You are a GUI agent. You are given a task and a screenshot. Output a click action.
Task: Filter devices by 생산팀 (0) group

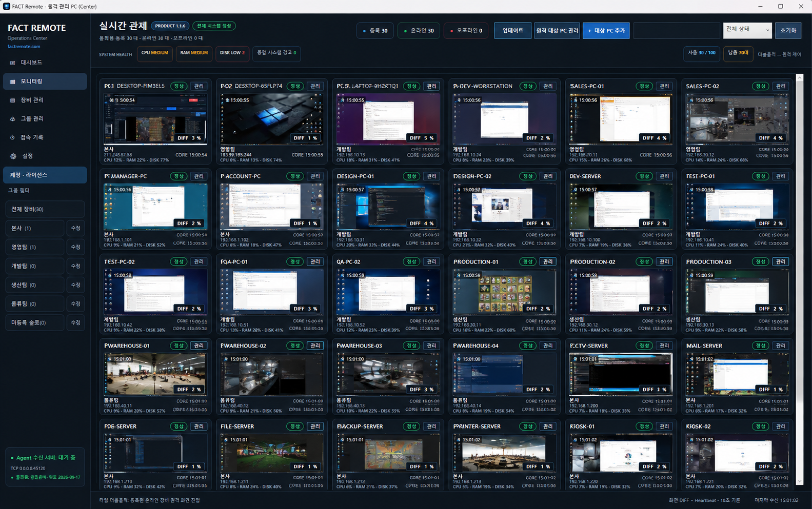pos(34,285)
